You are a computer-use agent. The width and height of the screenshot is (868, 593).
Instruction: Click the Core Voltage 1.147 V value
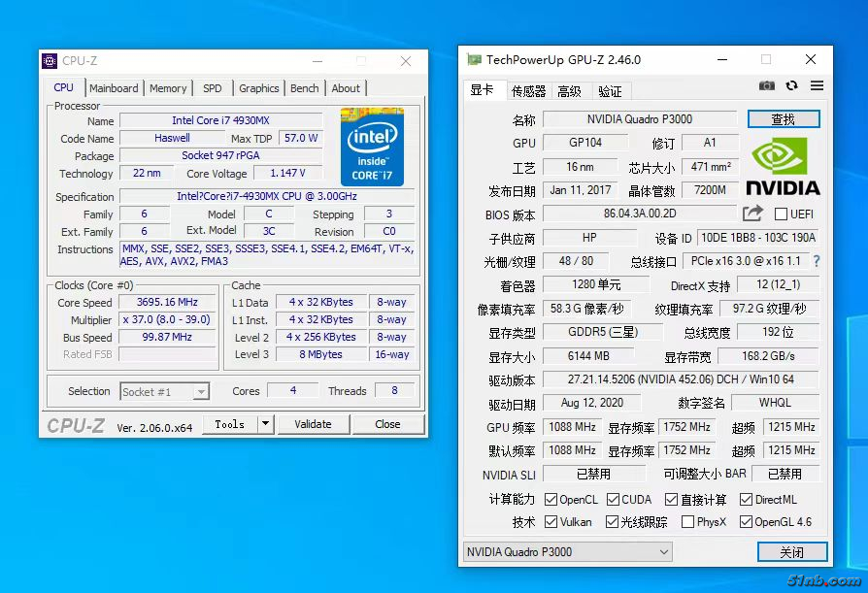(x=287, y=173)
